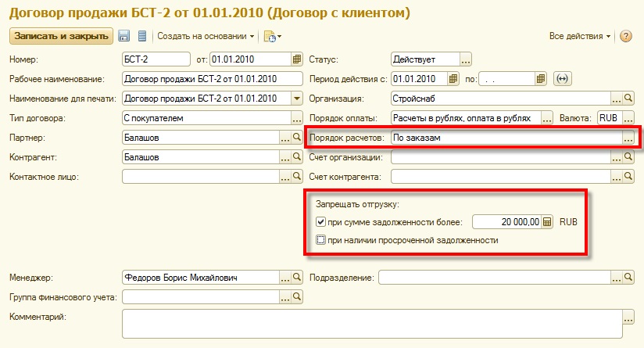The image size is (644, 348).
Task: Click Группа финансового учета ellipsis button
Action: click(x=285, y=296)
